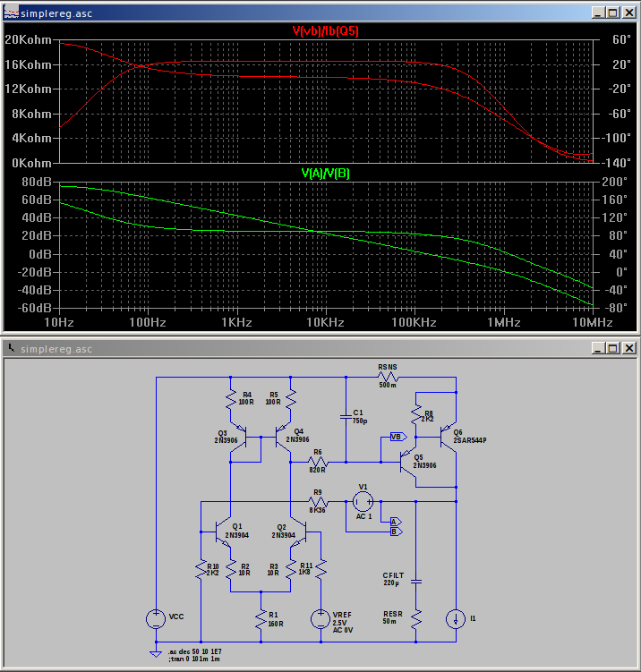Click the plot window title bar icon
The image size is (641, 672).
coord(11,13)
